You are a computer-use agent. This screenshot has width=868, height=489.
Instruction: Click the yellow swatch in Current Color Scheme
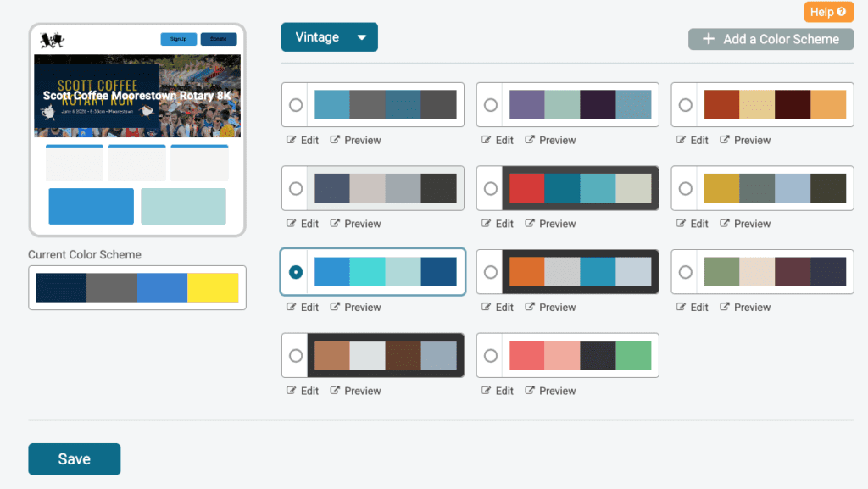point(213,288)
